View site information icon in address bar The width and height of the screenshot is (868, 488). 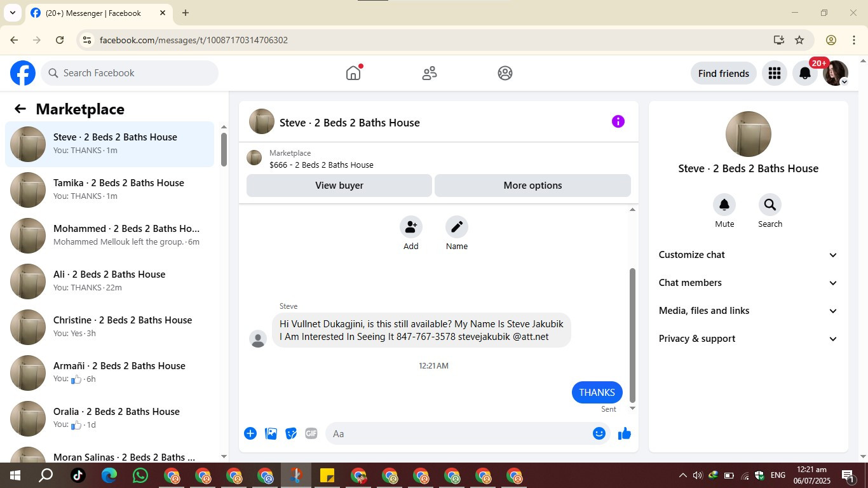pos(88,40)
